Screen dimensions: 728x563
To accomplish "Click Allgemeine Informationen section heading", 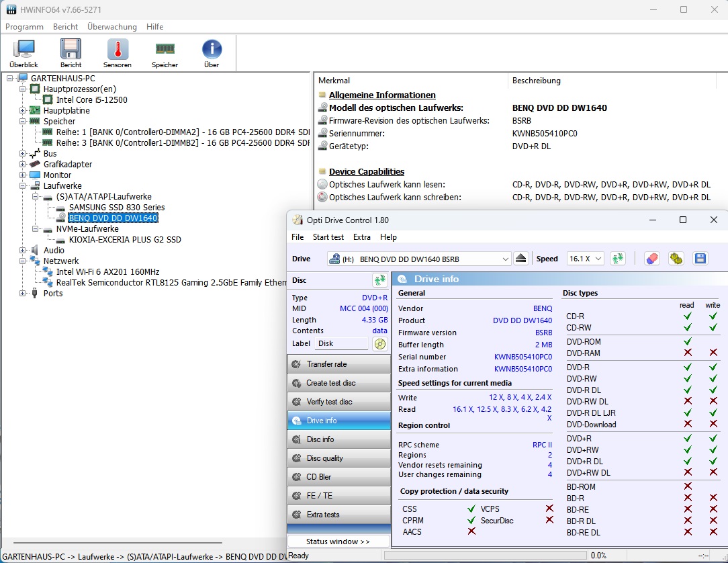I will click(x=382, y=95).
